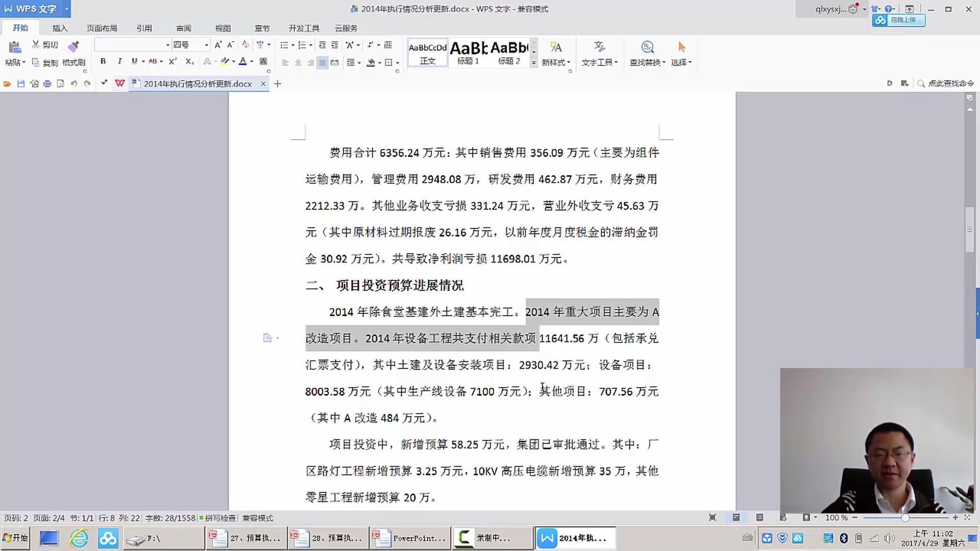This screenshot has width=980, height=551.
Task: Click the zoom slider handle
Action: [905, 518]
